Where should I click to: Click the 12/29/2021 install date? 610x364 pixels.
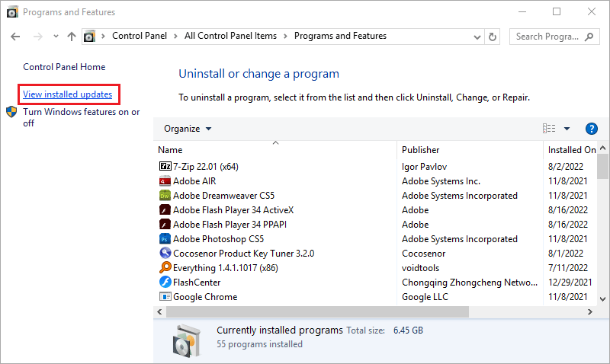pyautogui.click(x=570, y=282)
